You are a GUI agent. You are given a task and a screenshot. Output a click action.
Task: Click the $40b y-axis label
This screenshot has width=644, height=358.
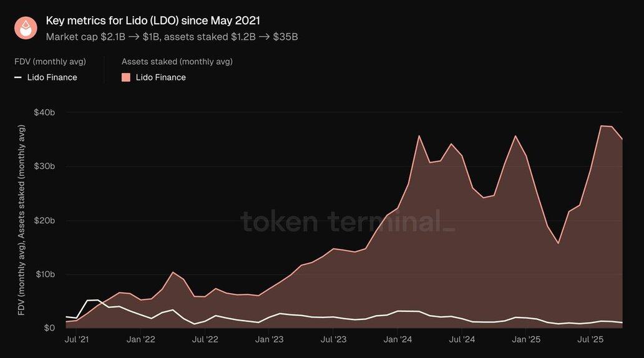click(x=44, y=112)
